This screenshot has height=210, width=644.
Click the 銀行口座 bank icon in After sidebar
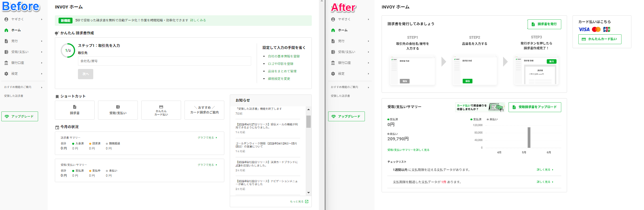tap(333, 63)
